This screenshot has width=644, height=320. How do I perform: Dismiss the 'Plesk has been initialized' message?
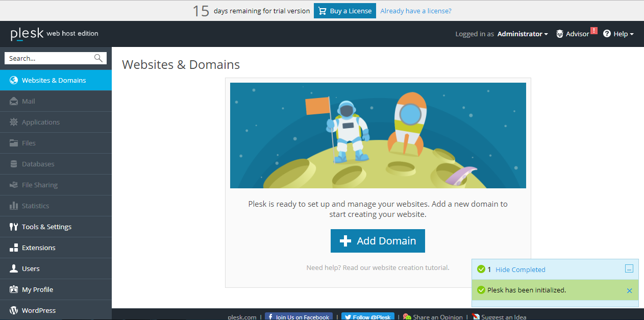(629, 290)
